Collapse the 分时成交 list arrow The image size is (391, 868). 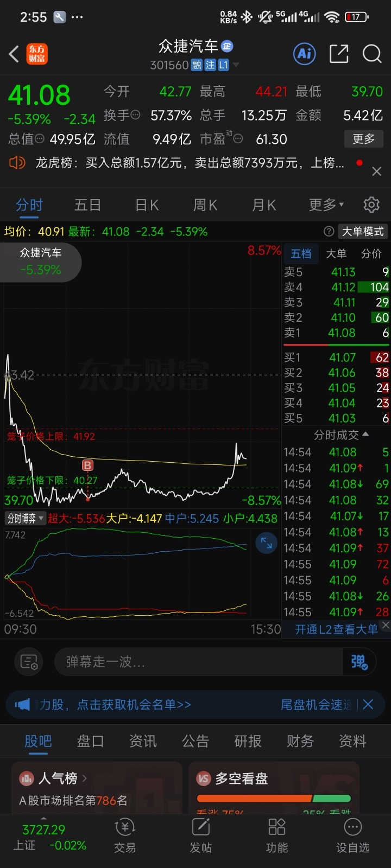[365, 435]
